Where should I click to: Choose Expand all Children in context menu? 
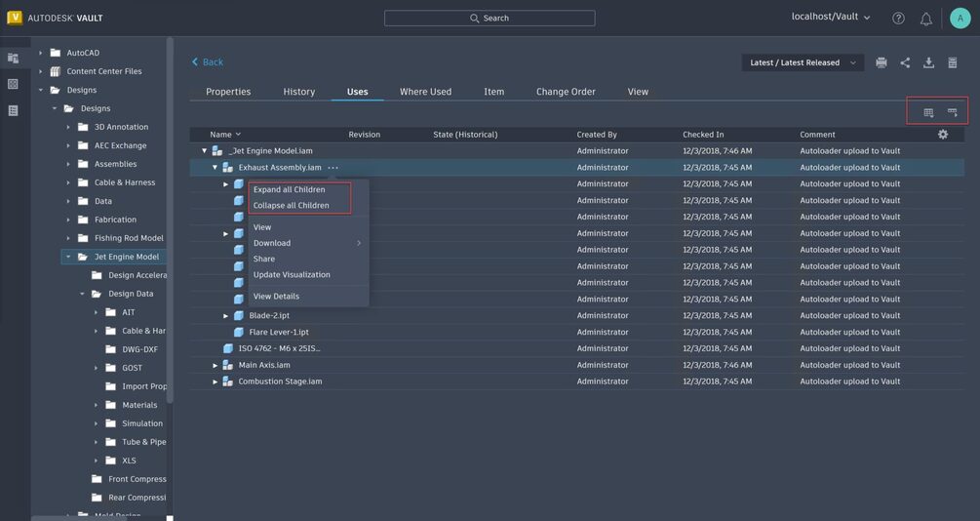(289, 189)
